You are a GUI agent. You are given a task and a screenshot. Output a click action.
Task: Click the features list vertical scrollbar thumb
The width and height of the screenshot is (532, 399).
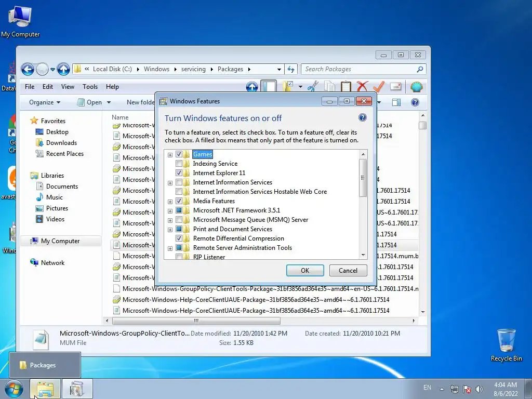tap(363, 178)
